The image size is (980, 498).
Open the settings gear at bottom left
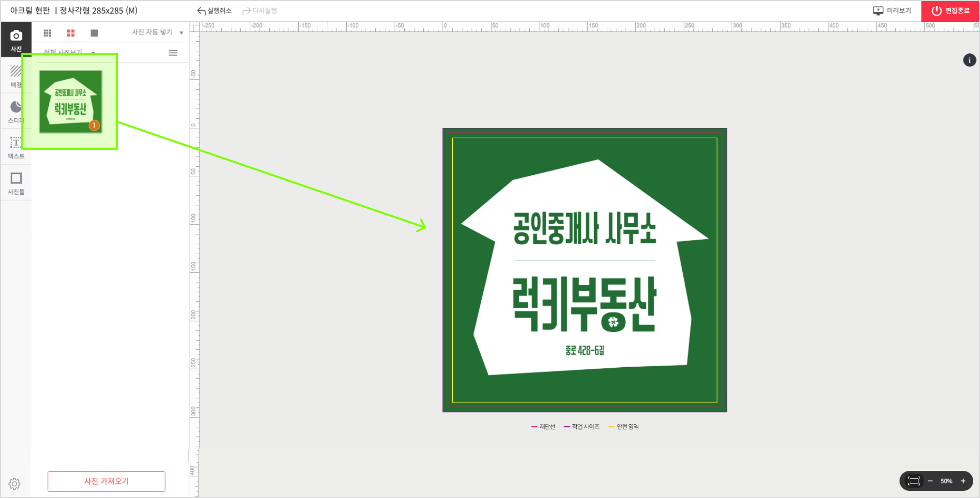[x=14, y=483]
